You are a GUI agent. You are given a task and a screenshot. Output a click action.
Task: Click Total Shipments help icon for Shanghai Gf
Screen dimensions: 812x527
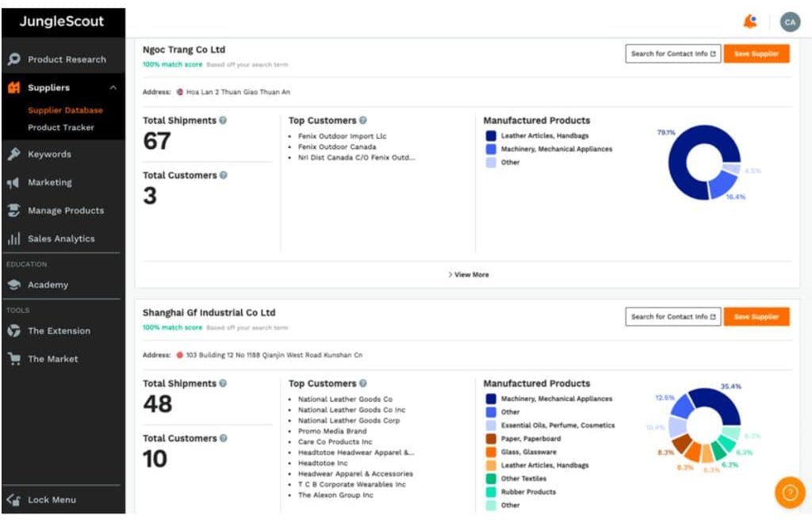223,383
